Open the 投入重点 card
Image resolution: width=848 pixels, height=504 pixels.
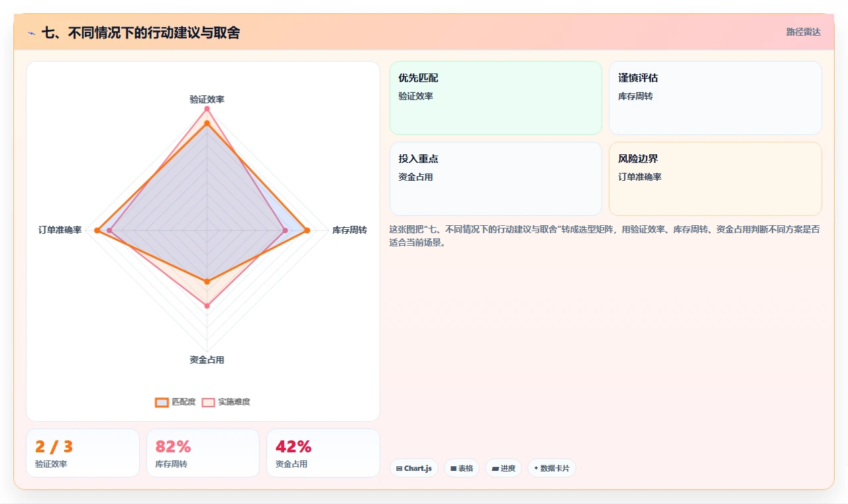pyautogui.click(x=496, y=179)
